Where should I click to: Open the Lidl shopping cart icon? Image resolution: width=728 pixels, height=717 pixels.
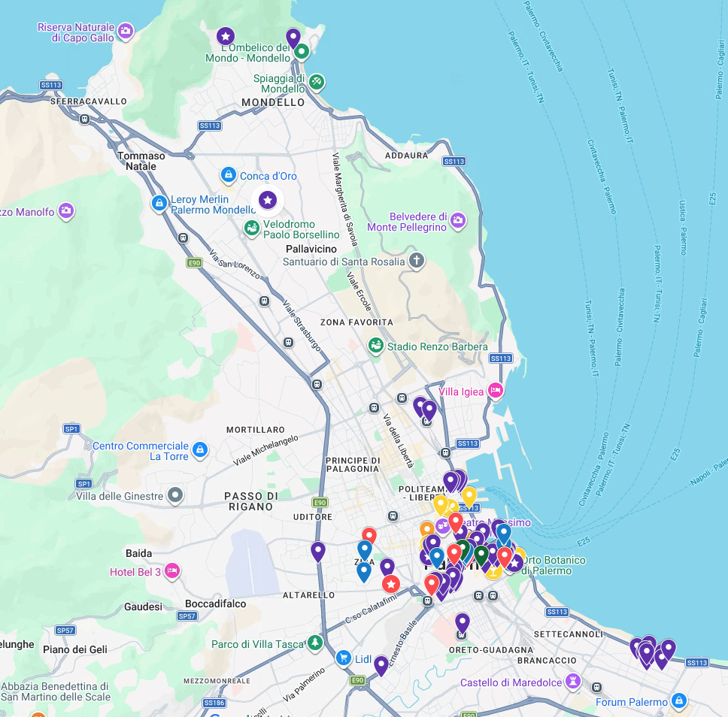click(x=344, y=658)
